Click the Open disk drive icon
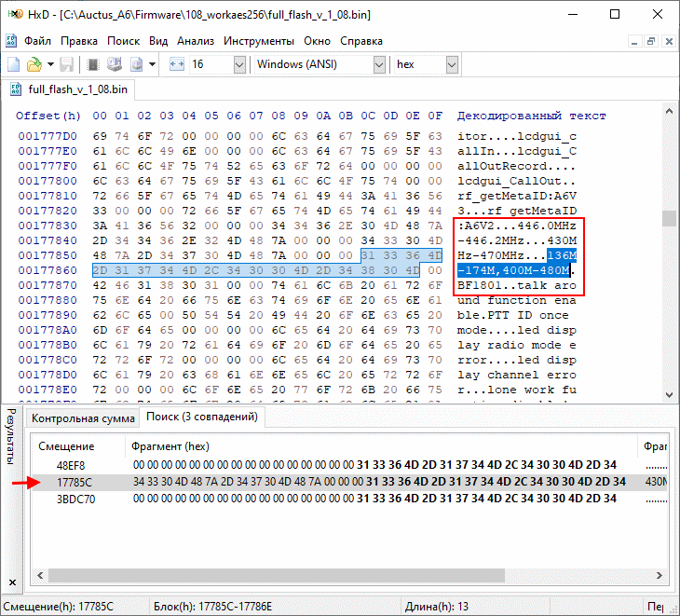This screenshot has height=616, width=680. pyautogui.click(x=115, y=64)
